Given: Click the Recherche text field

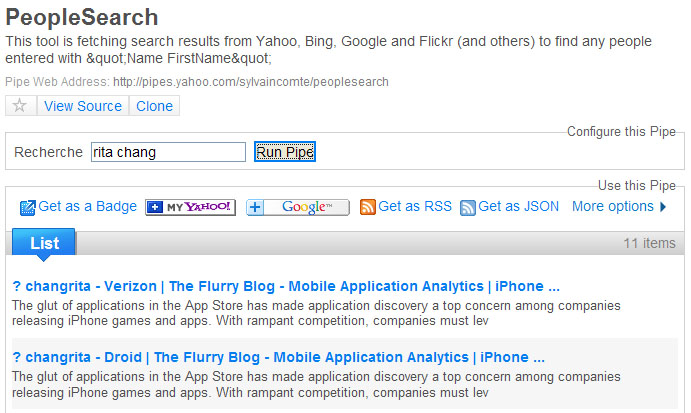Looking at the screenshot, I should pos(168,152).
